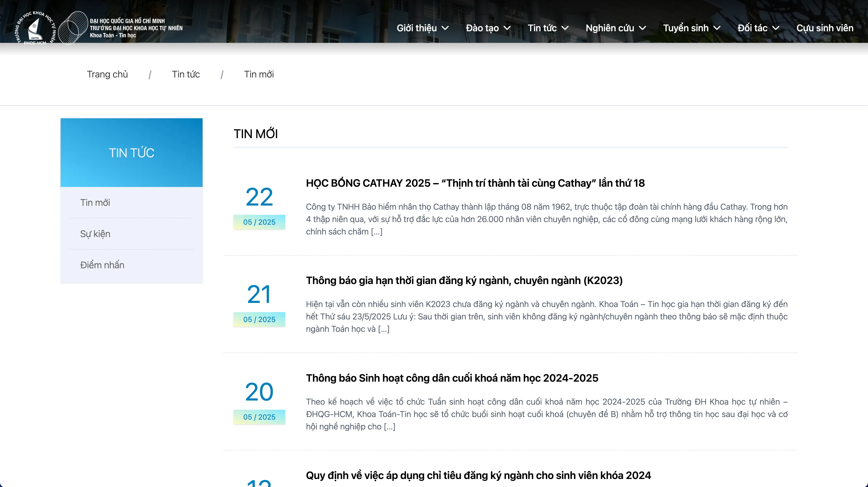868x487 pixels.
Task: Open the Tin tức navigation dropdown arrow
Action: (565, 28)
